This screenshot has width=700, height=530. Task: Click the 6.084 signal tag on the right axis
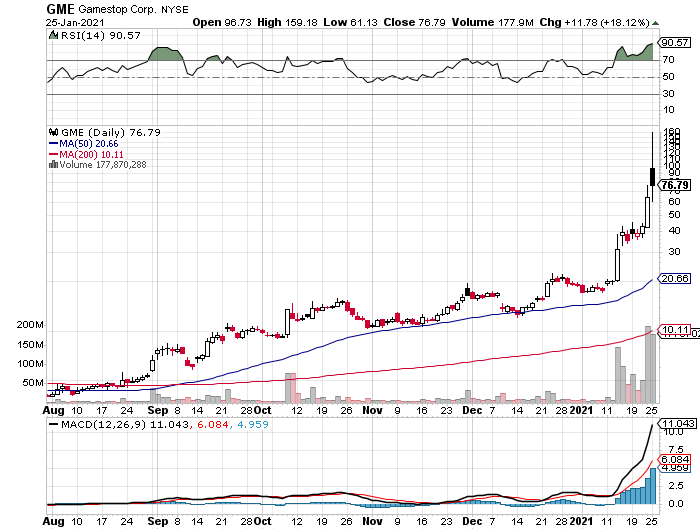point(675,459)
